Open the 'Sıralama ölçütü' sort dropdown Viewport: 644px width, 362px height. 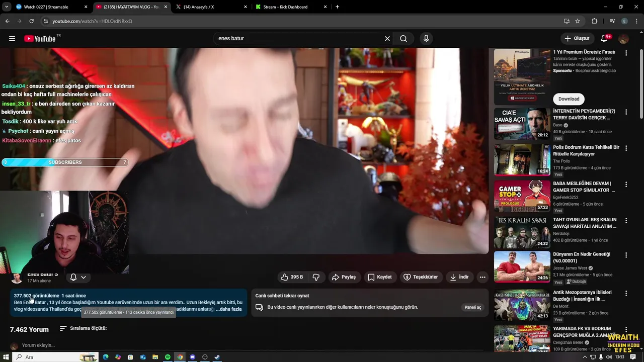coord(83,328)
